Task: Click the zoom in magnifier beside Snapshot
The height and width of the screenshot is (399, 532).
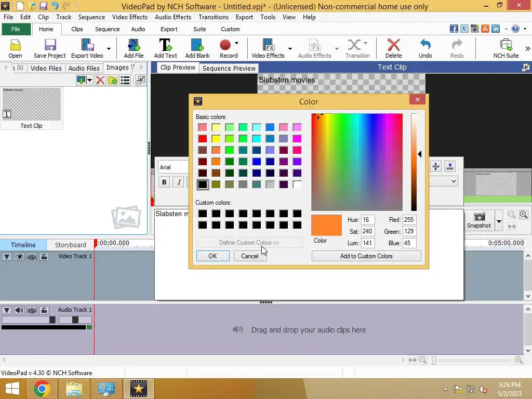Action: (x=524, y=215)
